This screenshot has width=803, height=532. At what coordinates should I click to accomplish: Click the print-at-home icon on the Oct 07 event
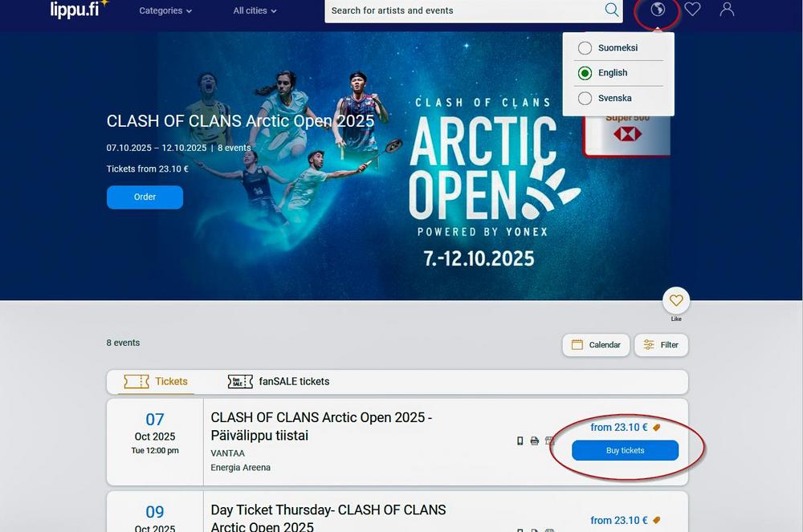tap(535, 441)
